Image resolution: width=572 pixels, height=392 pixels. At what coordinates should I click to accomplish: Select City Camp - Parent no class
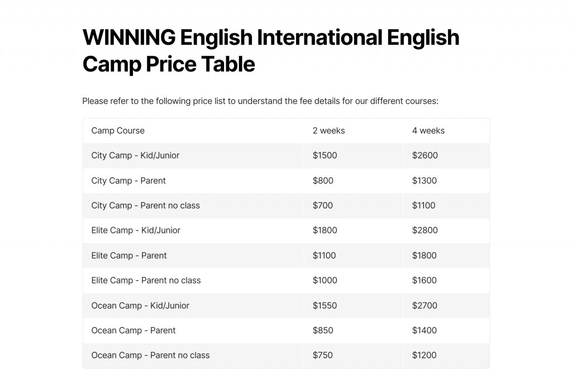pyautogui.click(x=145, y=205)
